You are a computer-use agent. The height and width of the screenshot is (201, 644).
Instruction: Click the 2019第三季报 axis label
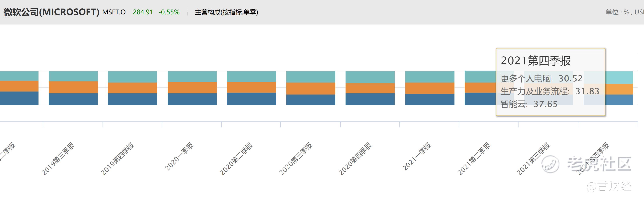click(x=58, y=159)
